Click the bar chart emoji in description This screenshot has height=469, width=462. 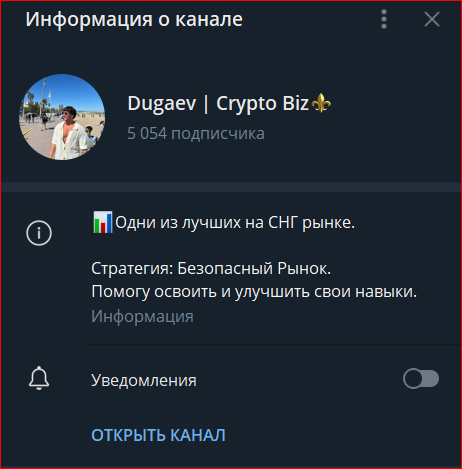(x=102, y=222)
